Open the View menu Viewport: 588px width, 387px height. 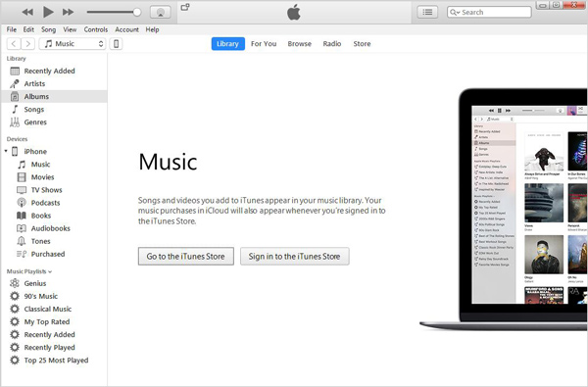pos(70,29)
